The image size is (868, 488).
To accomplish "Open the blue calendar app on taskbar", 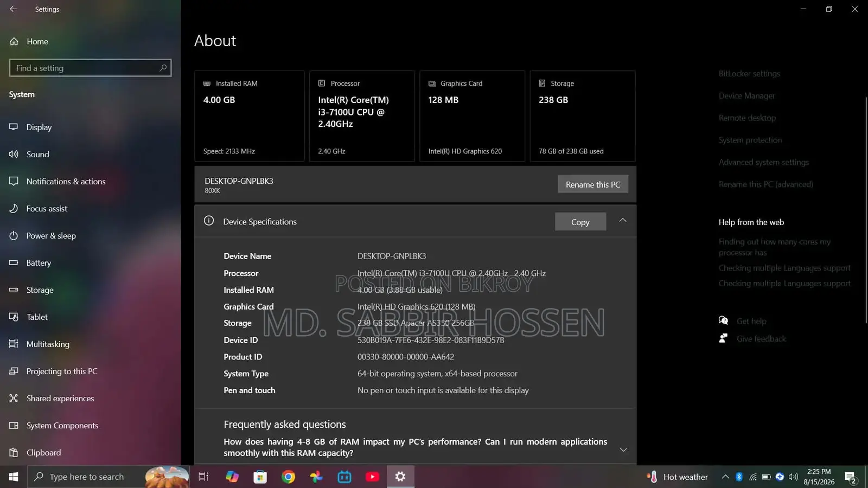I will click(x=344, y=477).
